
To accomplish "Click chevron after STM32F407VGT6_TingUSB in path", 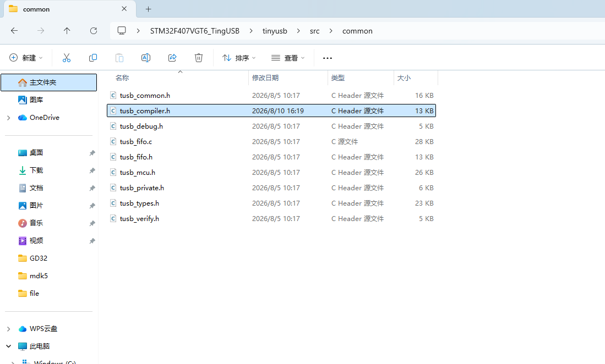I will pos(251,31).
